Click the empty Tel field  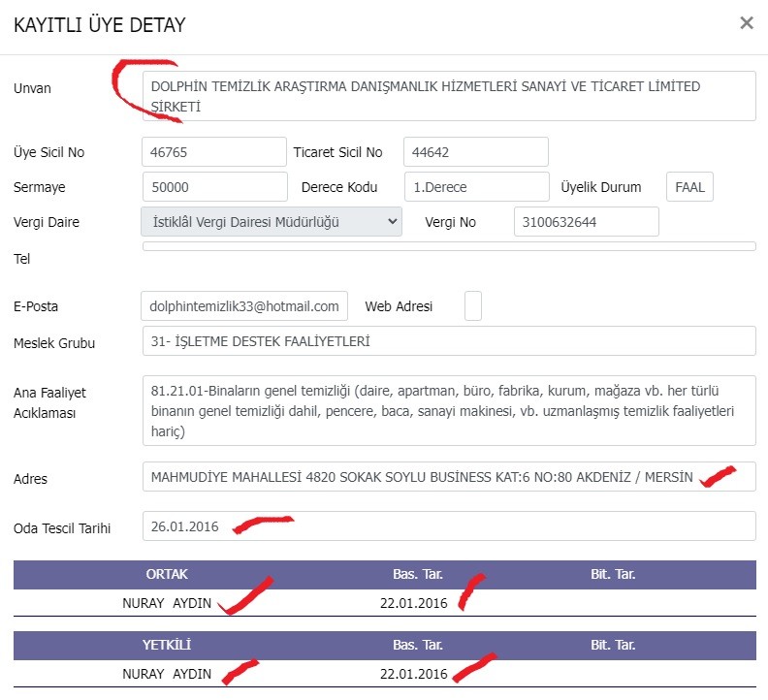click(x=449, y=246)
